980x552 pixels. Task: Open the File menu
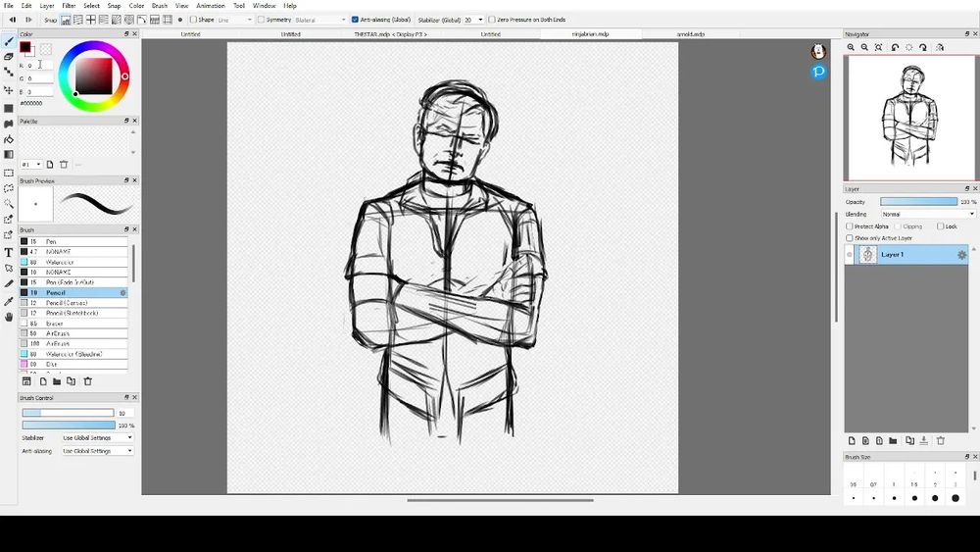tap(9, 6)
